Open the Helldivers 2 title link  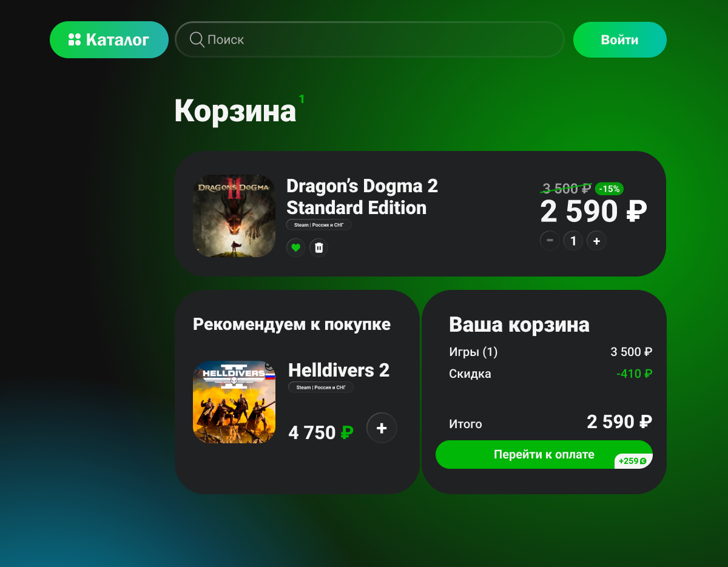pos(339,370)
